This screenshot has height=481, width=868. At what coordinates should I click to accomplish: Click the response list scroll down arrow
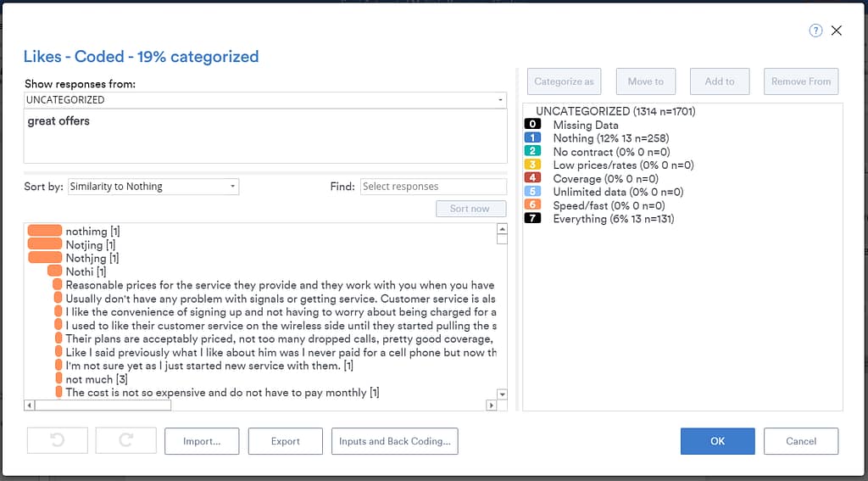pyautogui.click(x=502, y=394)
